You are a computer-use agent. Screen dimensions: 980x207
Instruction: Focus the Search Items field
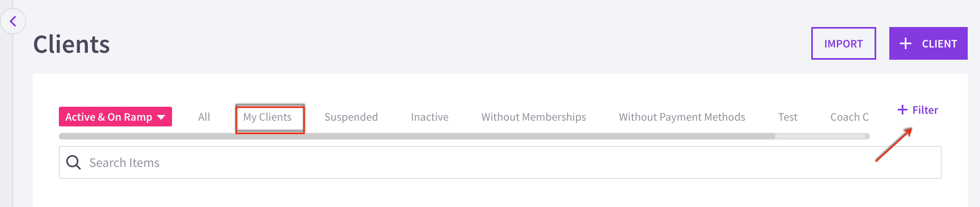tap(500, 162)
